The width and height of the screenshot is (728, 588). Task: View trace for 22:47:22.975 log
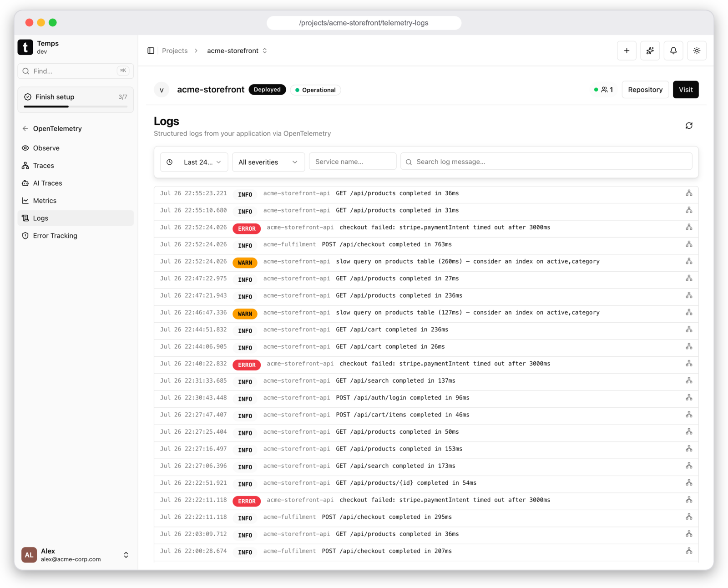coord(689,279)
